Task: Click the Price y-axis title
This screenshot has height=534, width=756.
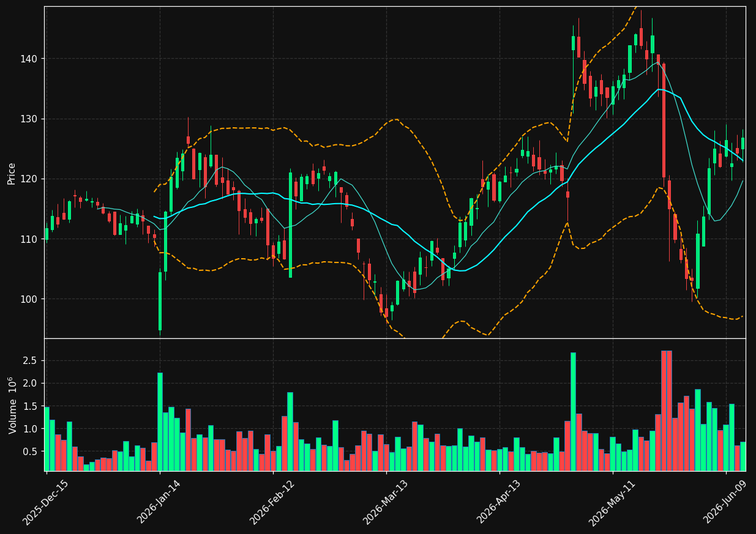Action: [12, 172]
